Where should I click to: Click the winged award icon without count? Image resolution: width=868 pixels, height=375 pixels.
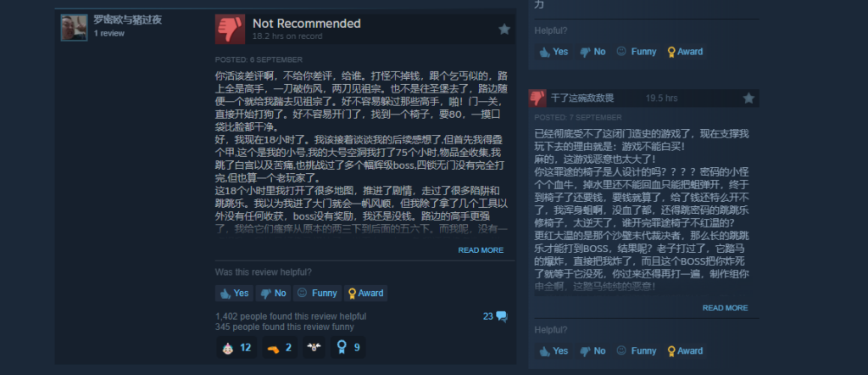click(314, 348)
